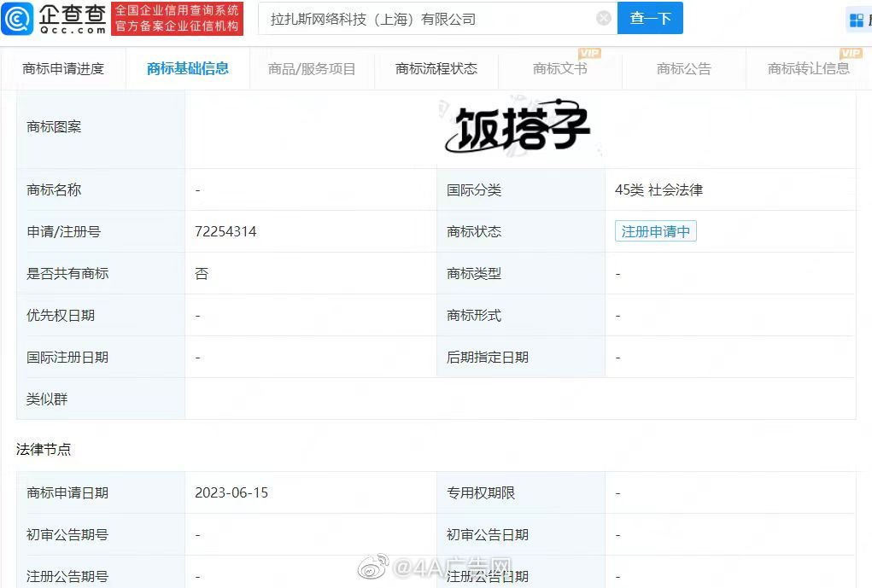Click the 45类 社会法律 classification text

(x=658, y=189)
